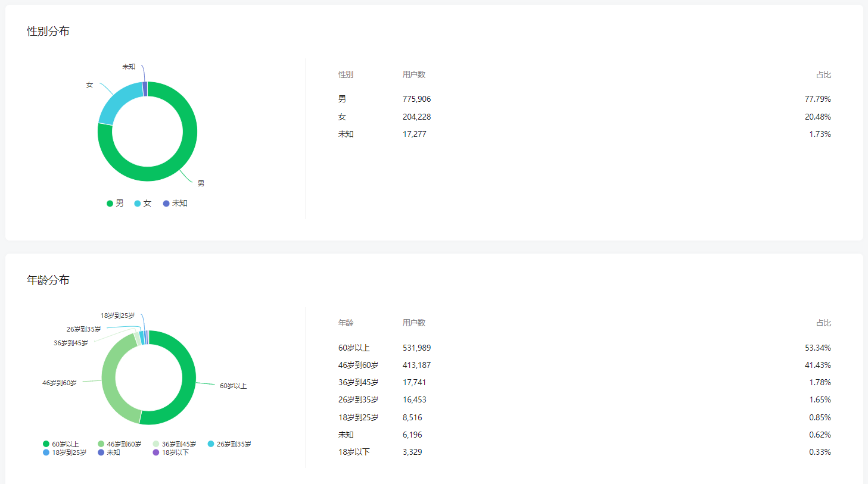Select the 26岁到35岁 row label in age table

[358, 399]
